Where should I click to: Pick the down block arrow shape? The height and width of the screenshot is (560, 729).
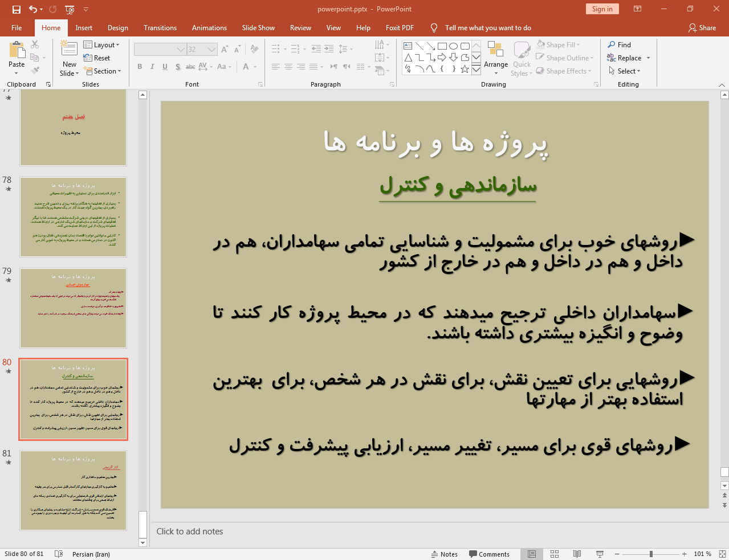(x=454, y=58)
